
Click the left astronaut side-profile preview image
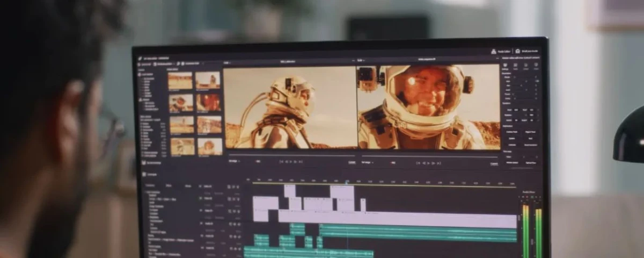pos(289,107)
